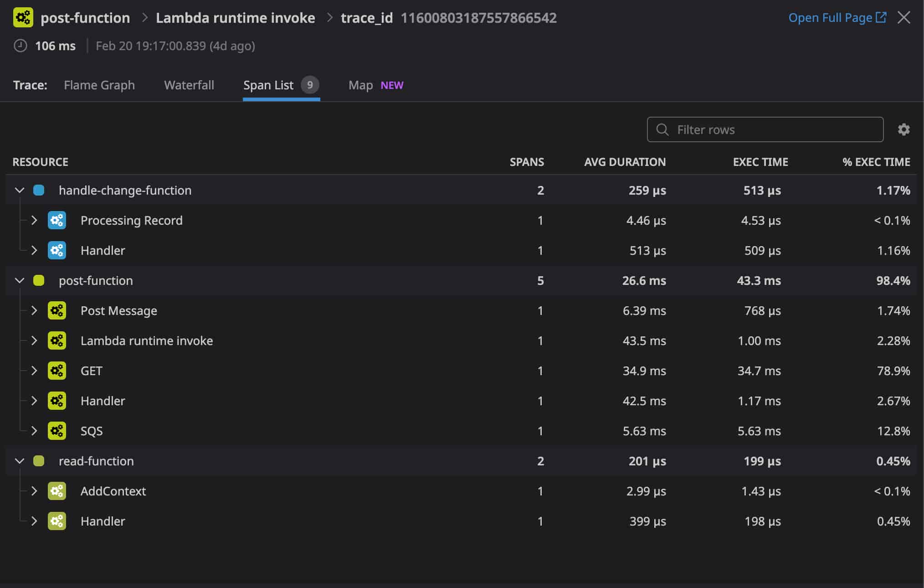Click the magnifier icon in Filter rows
Screen dimensions: 924x588
tap(662, 129)
